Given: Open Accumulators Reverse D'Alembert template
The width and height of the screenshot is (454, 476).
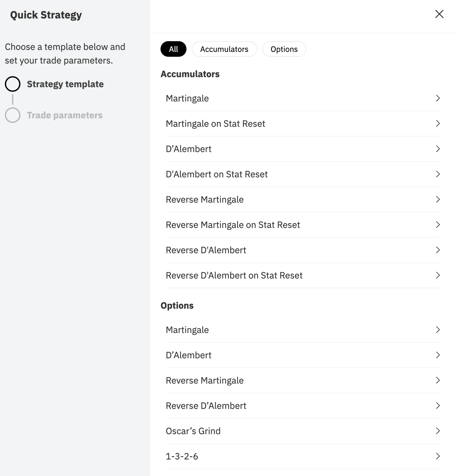Looking at the screenshot, I should [303, 250].
